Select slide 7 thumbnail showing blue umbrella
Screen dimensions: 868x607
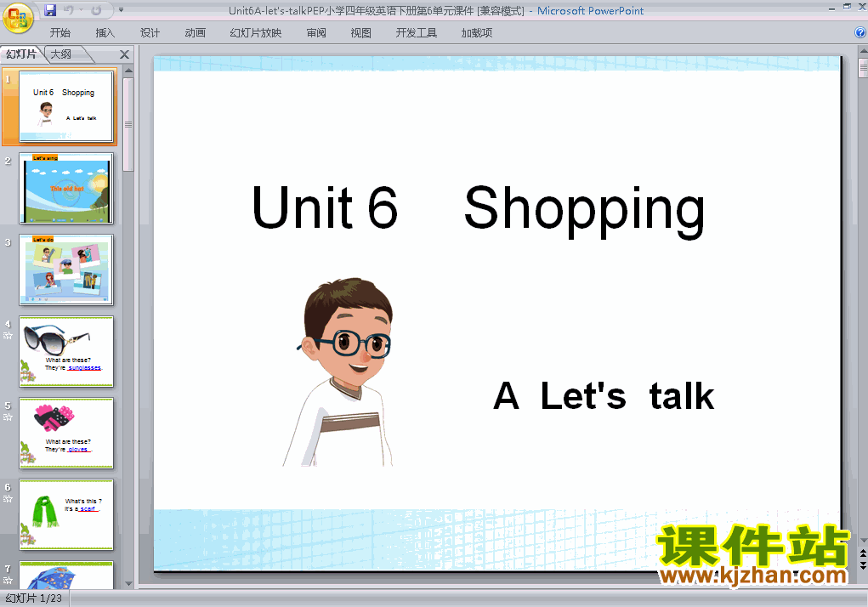coord(65,576)
